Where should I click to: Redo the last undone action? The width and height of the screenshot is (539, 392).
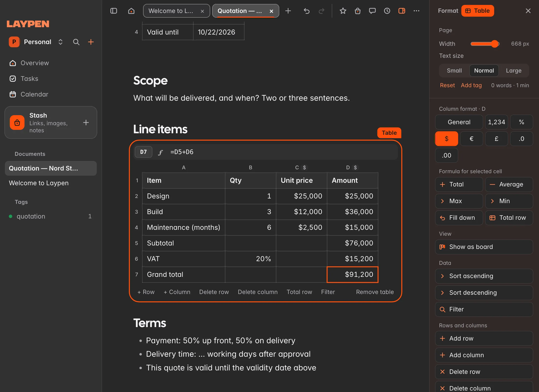point(321,11)
